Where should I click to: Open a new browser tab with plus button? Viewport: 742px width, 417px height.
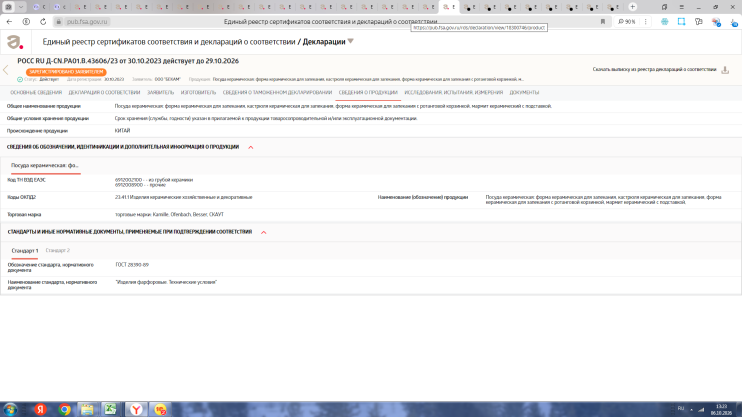[633, 7]
